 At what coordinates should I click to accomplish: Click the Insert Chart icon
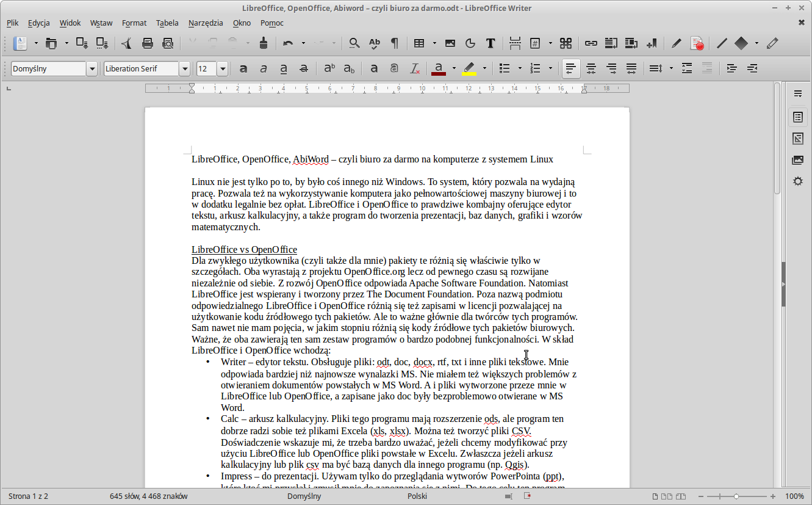[470, 43]
